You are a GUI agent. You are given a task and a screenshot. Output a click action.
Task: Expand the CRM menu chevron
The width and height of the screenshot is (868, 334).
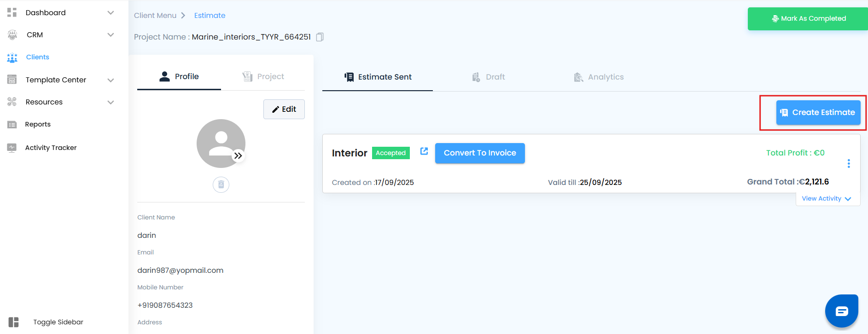point(111,35)
